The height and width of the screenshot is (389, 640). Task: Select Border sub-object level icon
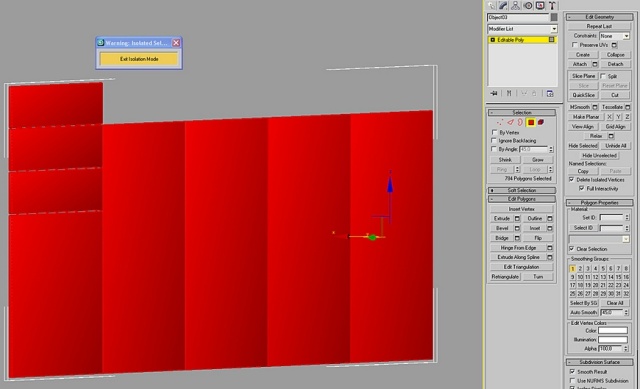520,122
